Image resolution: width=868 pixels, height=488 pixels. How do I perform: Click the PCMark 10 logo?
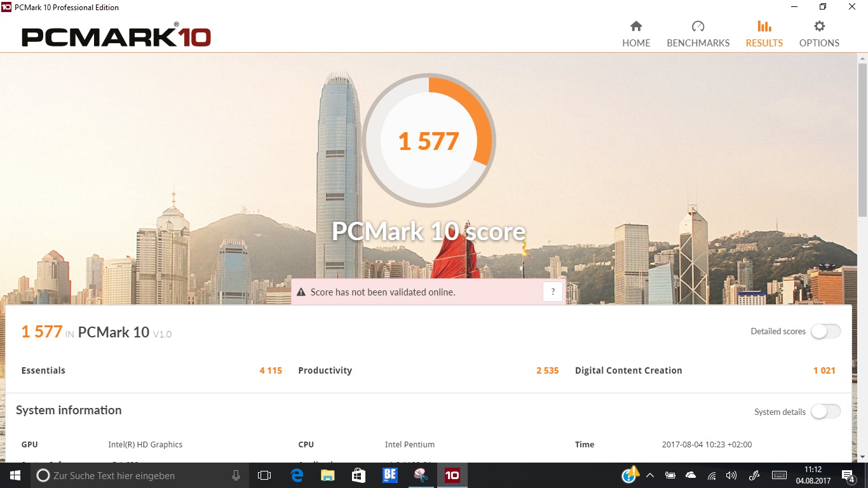pos(116,36)
